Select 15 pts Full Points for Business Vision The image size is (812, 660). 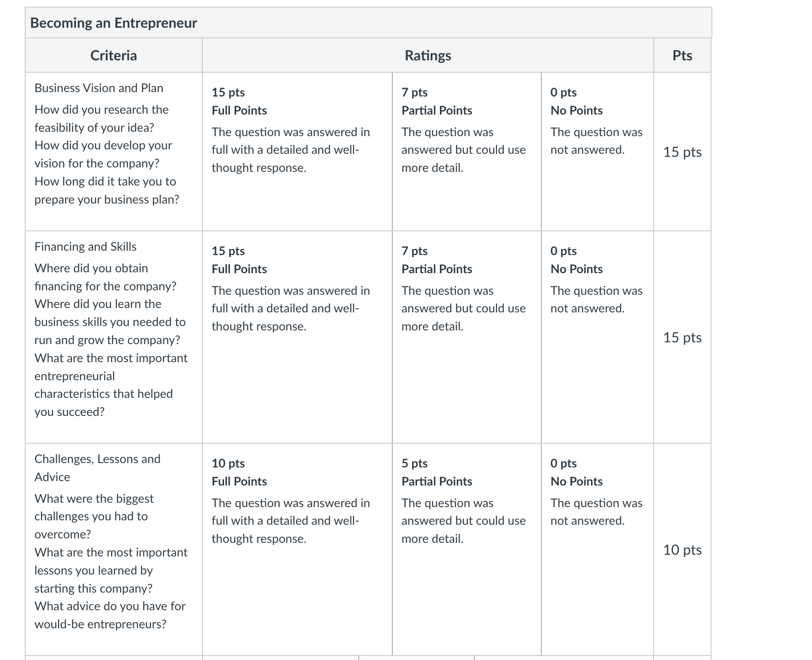pyautogui.click(x=297, y=152)
